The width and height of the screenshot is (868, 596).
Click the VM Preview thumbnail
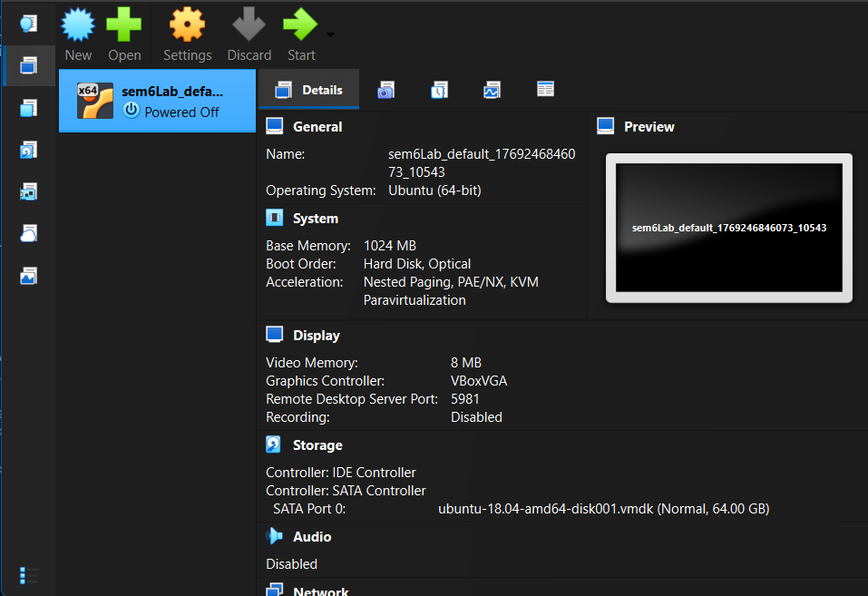(x=729, y=228)
